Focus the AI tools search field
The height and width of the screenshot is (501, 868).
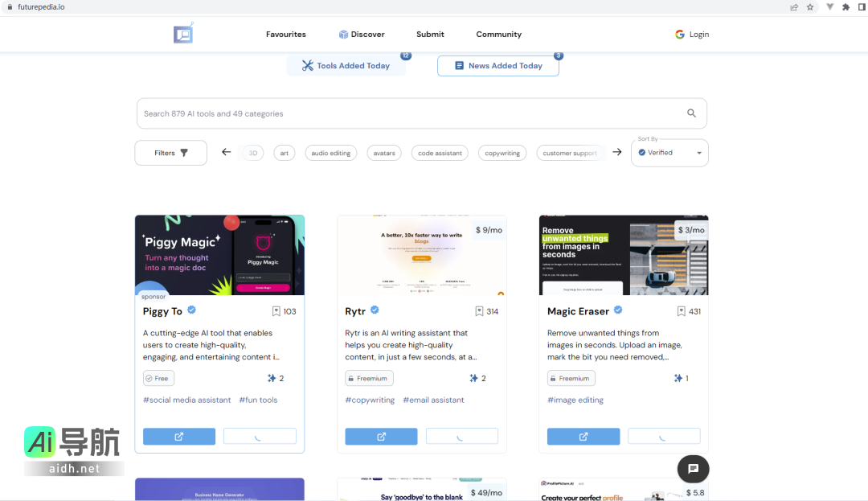(422, 113)
